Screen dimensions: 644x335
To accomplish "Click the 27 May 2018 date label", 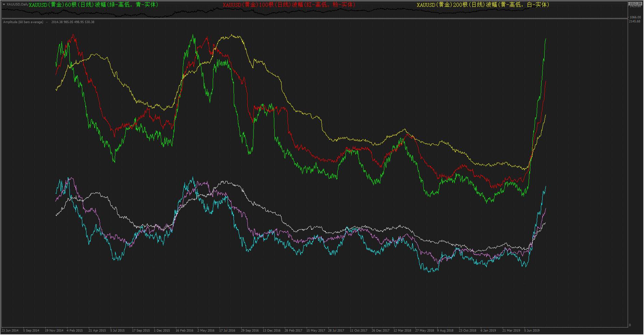I will [x=425, y=331].
